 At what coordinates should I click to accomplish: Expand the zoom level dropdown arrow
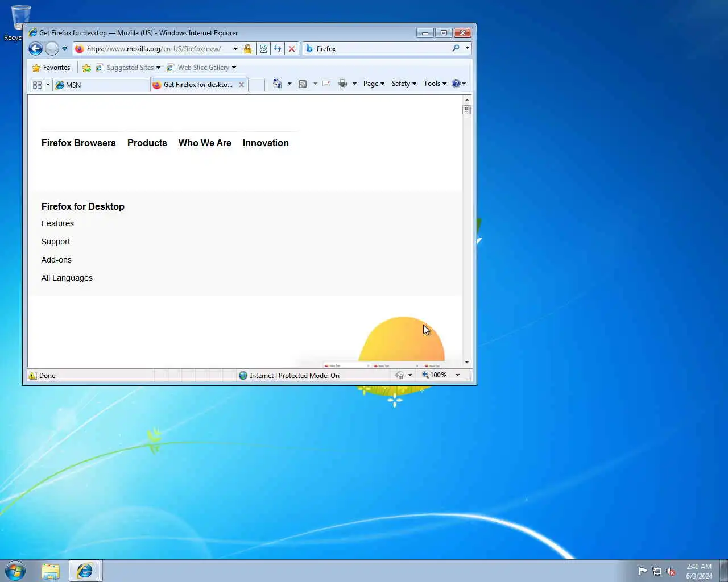[x=457, y=375]
